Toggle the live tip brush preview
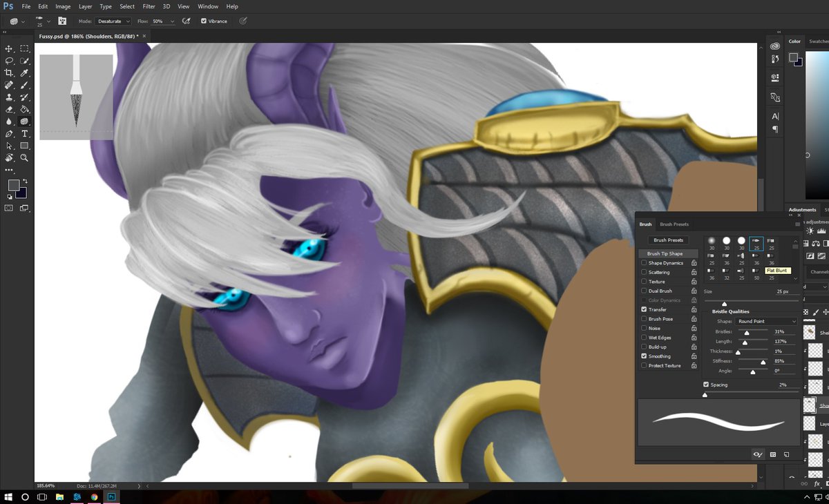Image resolution: width=829 pixels, height=504 pixels. pyautogui.click(x=758, y=454)
